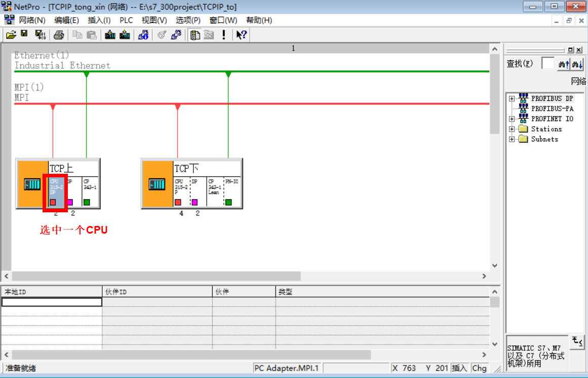
Task: Click the search downward binoculars button
Action: (577, 64)
